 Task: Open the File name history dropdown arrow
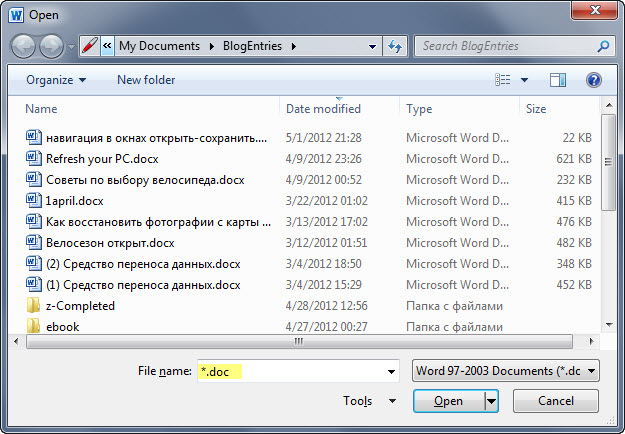(x=391, y=371)
